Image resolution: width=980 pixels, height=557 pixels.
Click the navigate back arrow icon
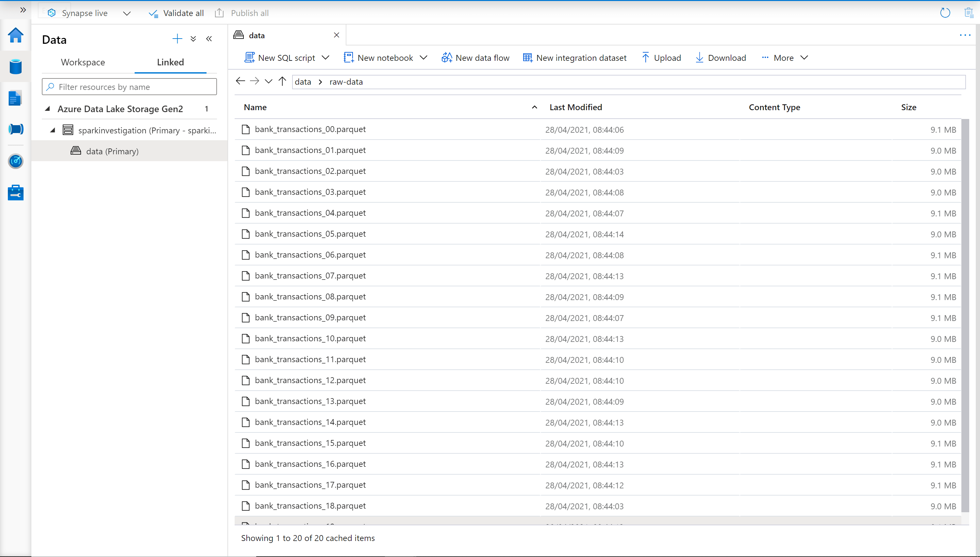point(240,81)
